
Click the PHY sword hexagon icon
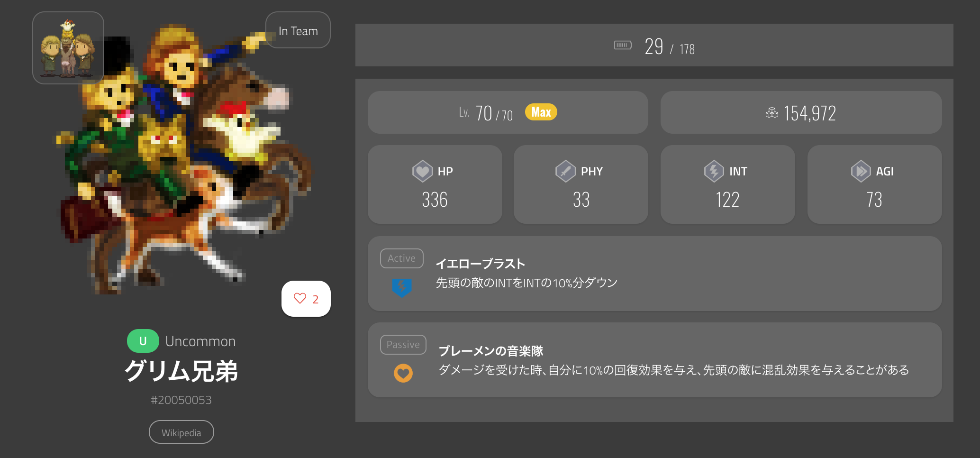[565, 171]
